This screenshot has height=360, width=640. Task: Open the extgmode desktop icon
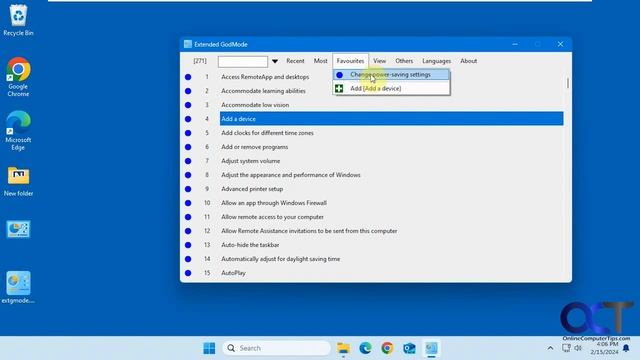(x=18, y=287)
